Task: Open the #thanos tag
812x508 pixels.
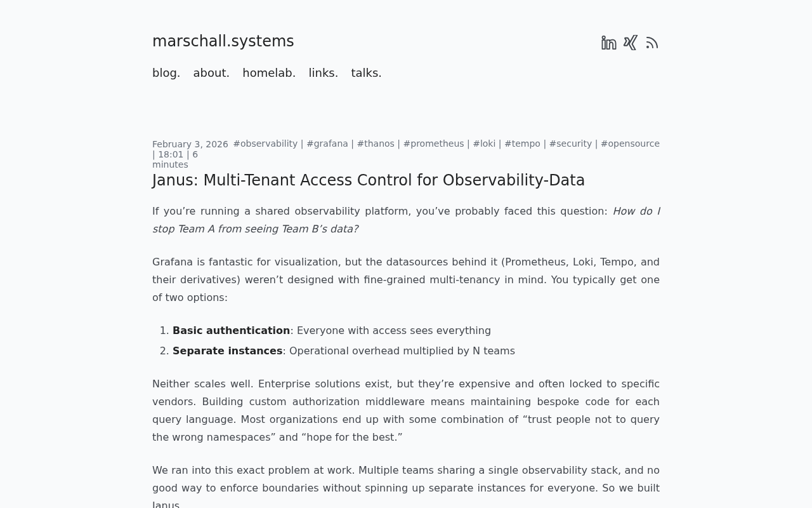Action: click(x=376, y=144)
